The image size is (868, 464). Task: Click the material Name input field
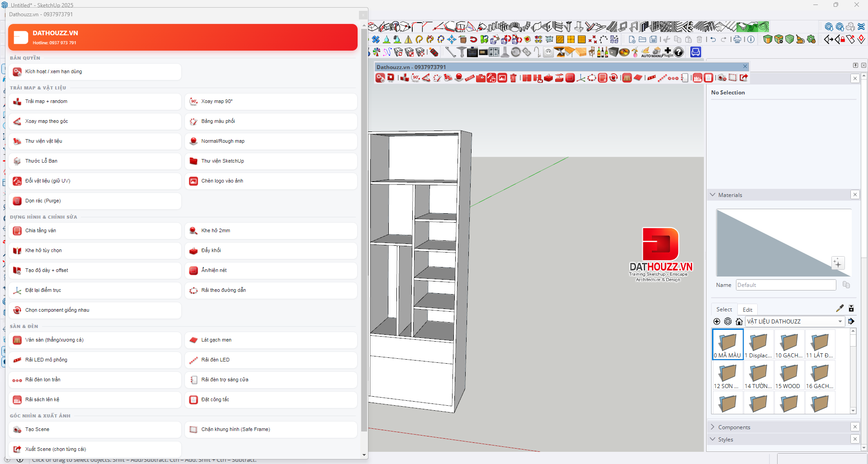pos(786,285)
